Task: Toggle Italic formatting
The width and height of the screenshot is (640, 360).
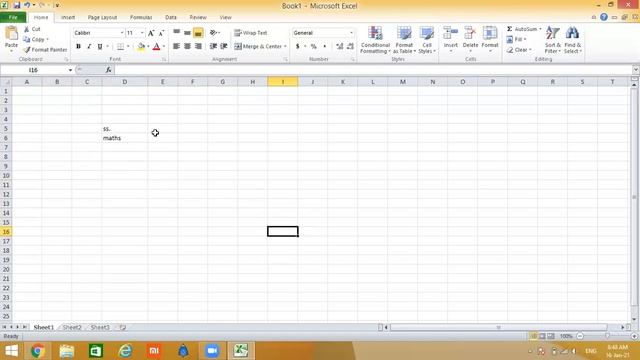Action: click(89, 47)
